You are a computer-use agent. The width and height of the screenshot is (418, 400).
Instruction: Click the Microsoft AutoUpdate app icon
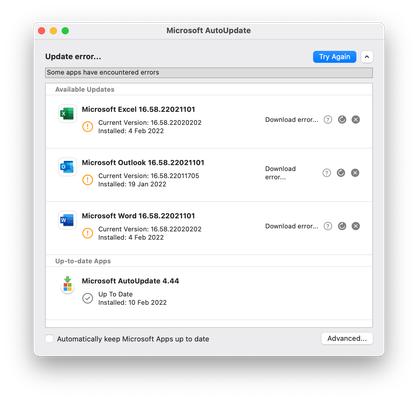[x=67, y=285]
